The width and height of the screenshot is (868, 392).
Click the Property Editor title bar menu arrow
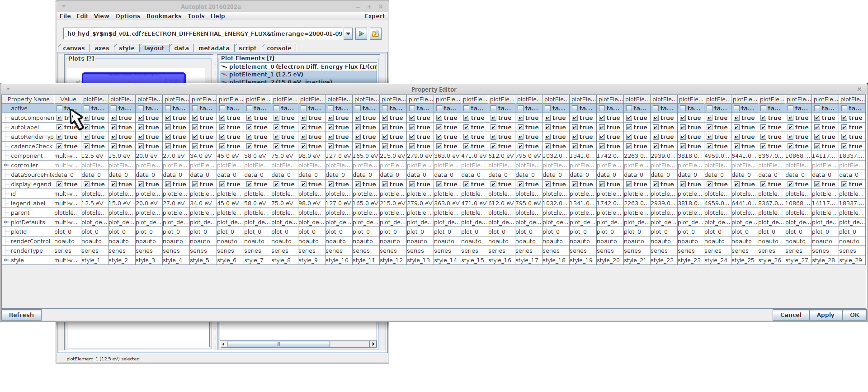click(8, 89)
